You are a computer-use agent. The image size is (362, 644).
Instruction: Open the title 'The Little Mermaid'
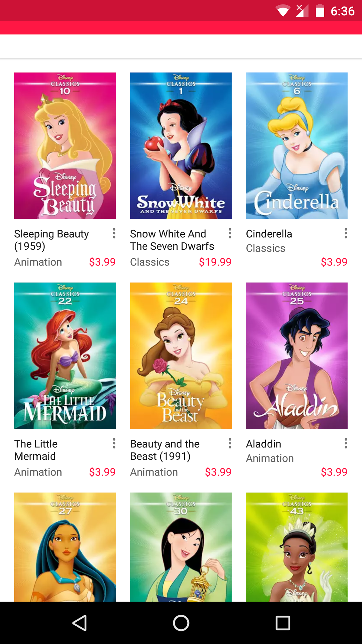coord(36,450)
